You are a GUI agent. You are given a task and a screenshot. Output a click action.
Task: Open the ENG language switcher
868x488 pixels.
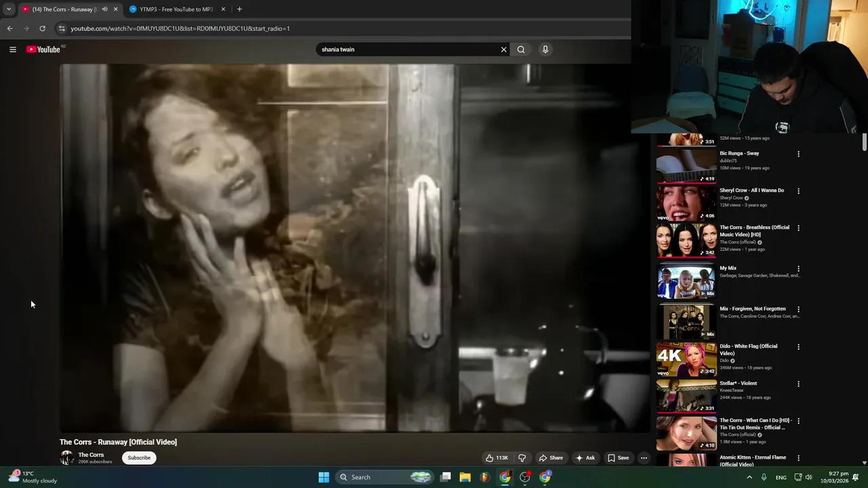(781, 477)
